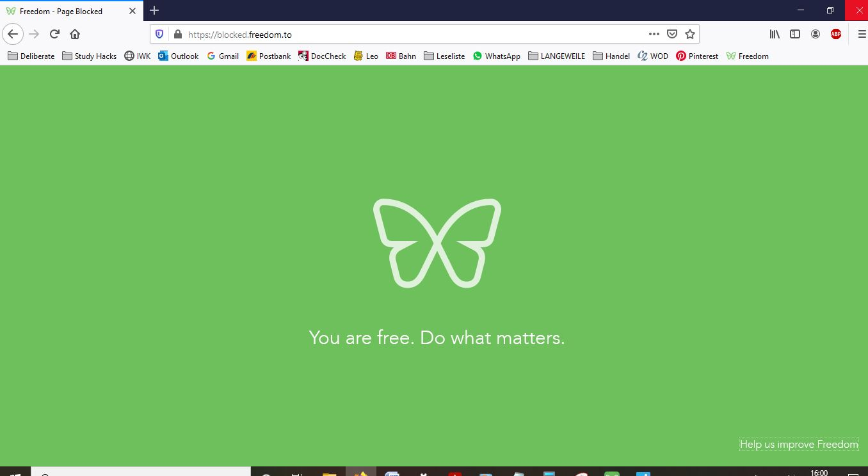This screenshot has width=868, height=476.
Task: Save page to Pocket
Action: tap(672, 34)
